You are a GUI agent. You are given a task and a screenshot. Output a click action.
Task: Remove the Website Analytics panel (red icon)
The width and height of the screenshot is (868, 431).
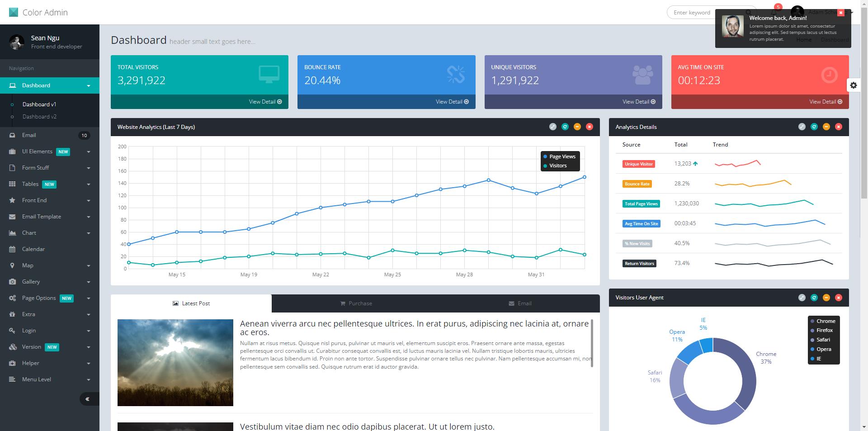click(589, 127)
